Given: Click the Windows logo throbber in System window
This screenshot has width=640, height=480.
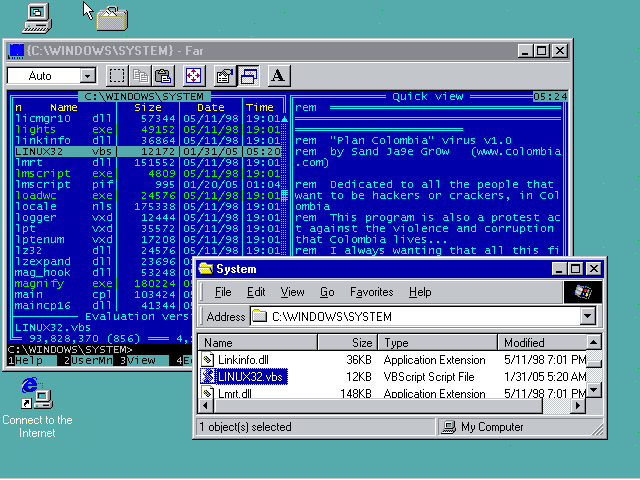Looking at the screenshot, I should (x=583, y=292).
